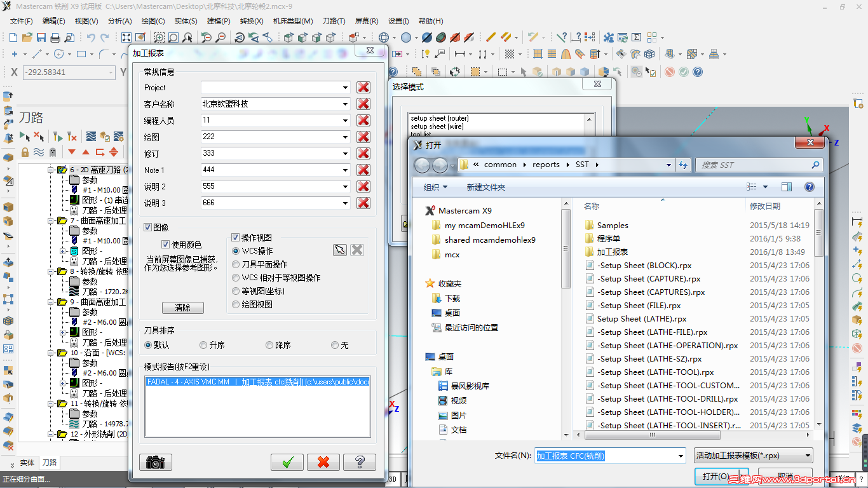The image size is (868, 488).
Task: Open the 分析(A) menu
Action: tap(119, 21)
